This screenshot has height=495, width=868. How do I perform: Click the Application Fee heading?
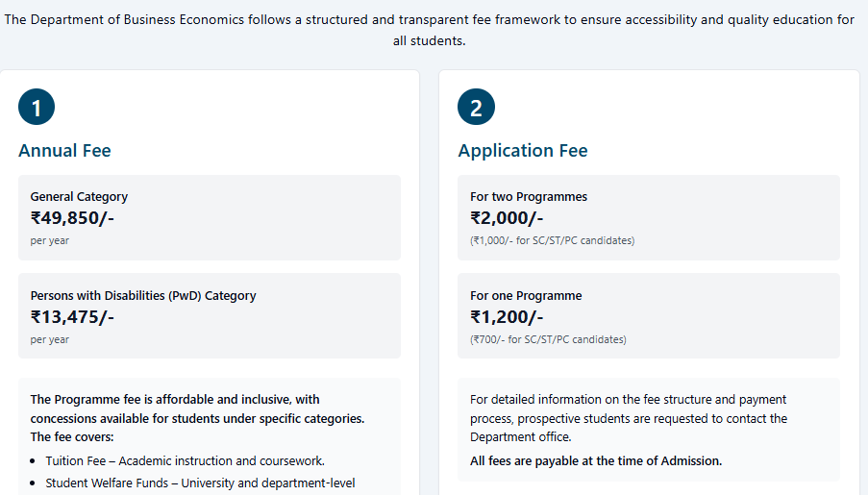[522, 151]
